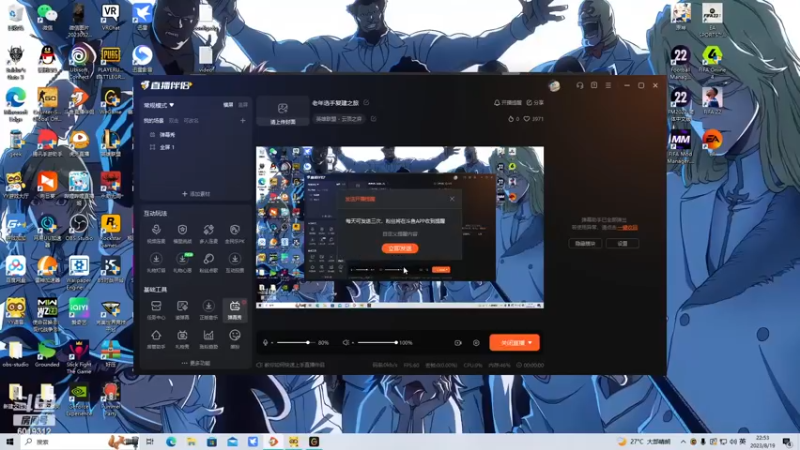
Task: Click the headset customer service icon
Action: [x=580, y=85]
